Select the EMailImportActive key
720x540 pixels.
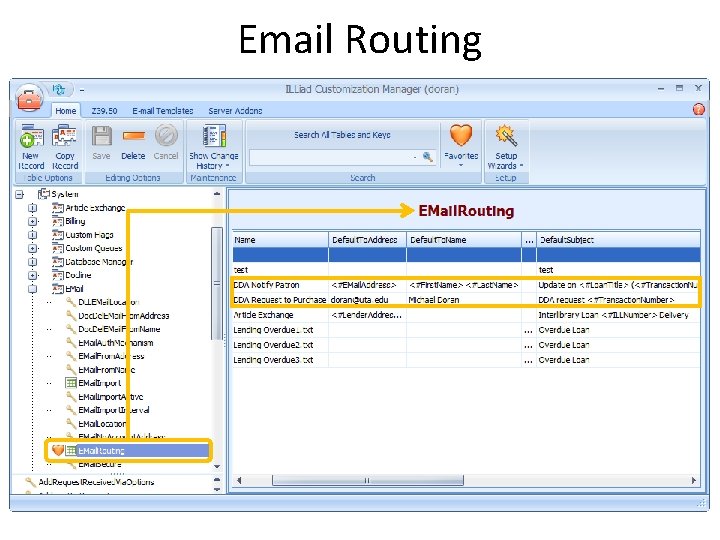point(111,397)
